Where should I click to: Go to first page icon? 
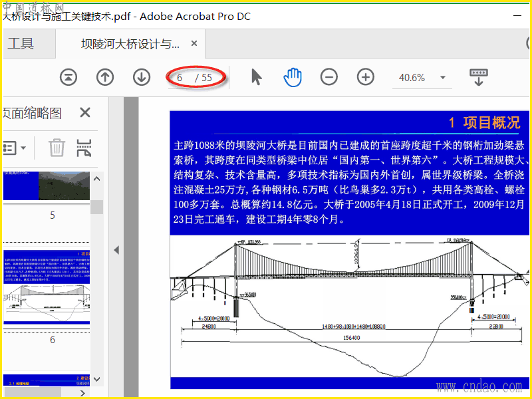pos(68,77)
